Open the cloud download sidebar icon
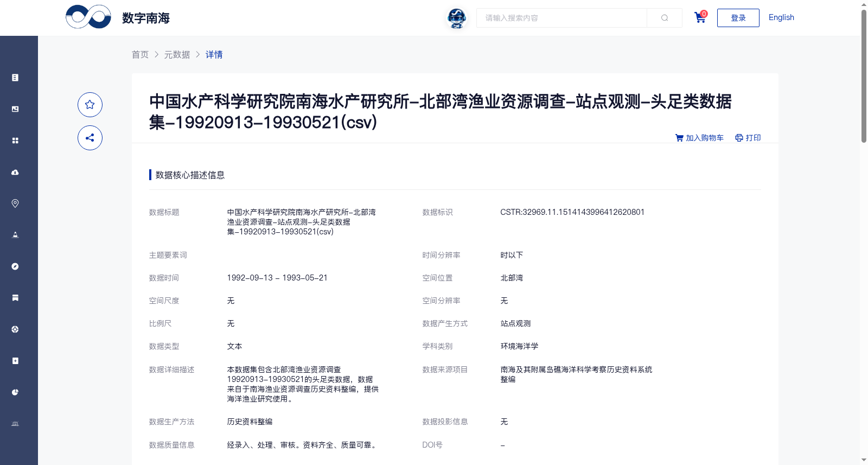Viewport: 868px width, 465px height. click(x=15, y=172)
